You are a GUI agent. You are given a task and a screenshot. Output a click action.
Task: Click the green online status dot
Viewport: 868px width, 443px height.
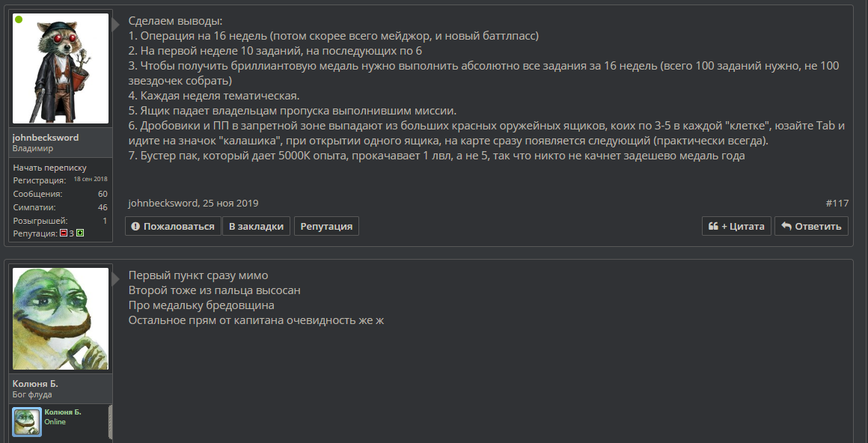point(19,20)
